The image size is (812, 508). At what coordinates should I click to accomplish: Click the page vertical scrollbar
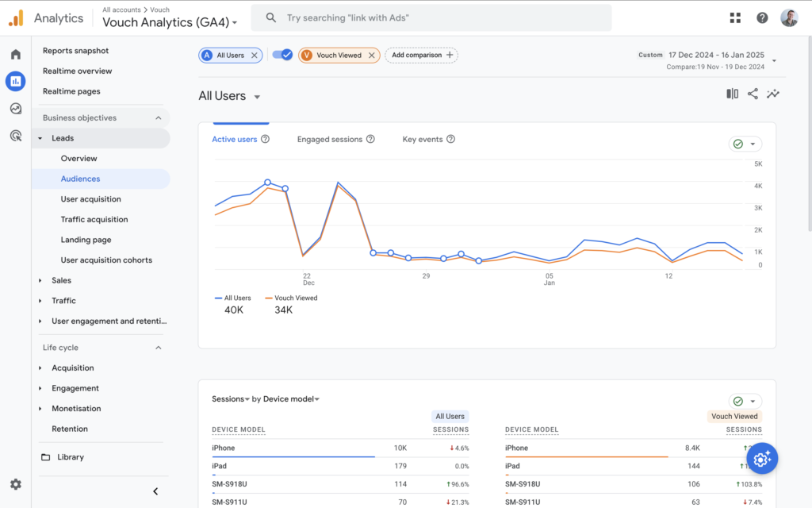click(810, 135)
